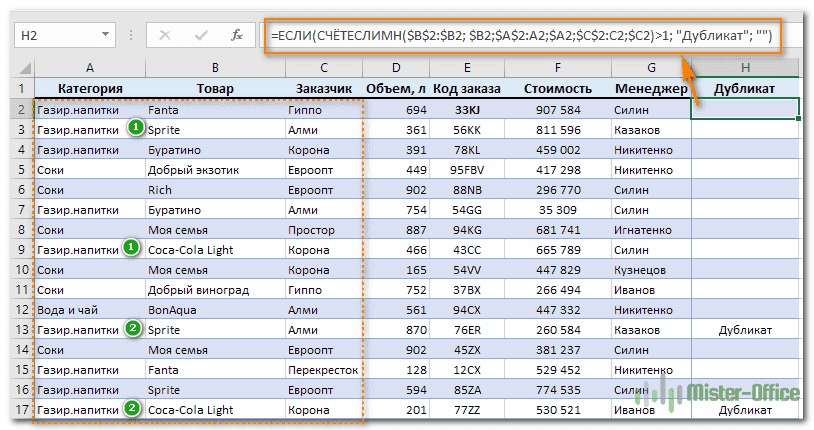Image resolution: width=814 pixels, height=430 pixels.
Task: Select column H header
Action: point(745,68)
